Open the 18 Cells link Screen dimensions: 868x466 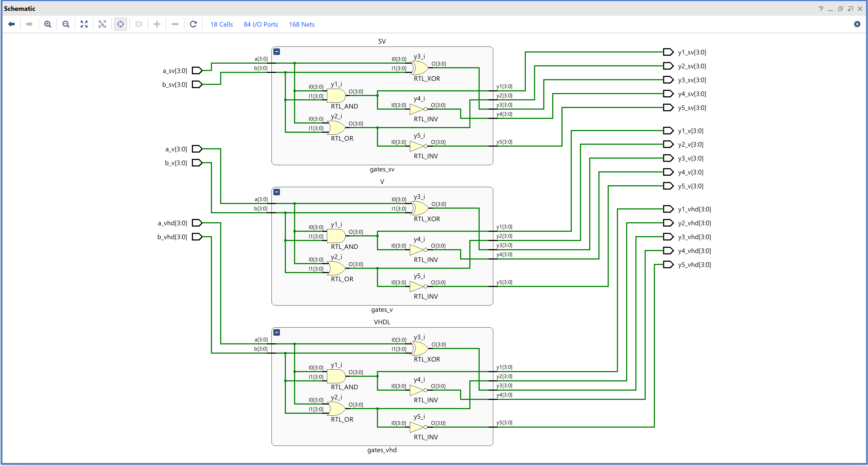[221, 24]
